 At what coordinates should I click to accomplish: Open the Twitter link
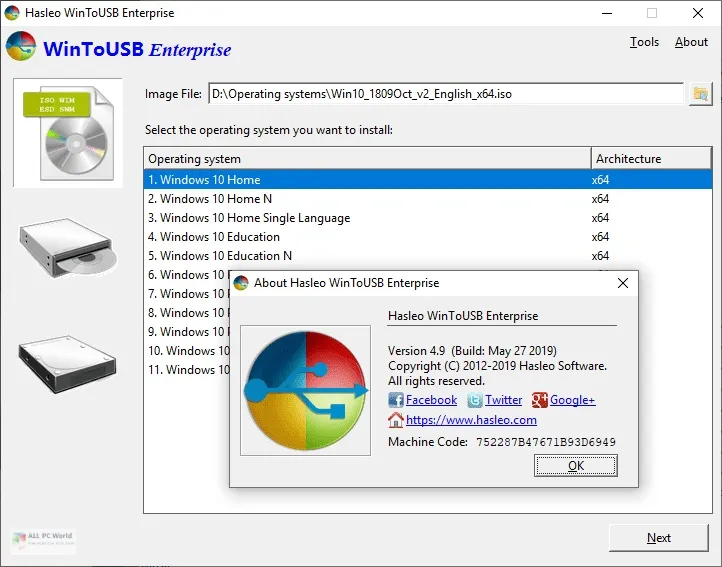tap(503, 400)
